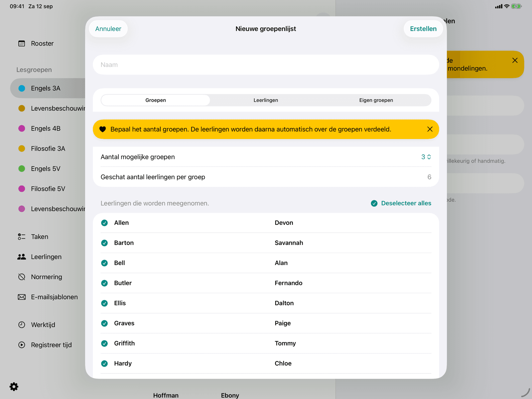Click the first name Savannah in the list
This screenshot has height=399, width=532.
(x=289, y=243)
